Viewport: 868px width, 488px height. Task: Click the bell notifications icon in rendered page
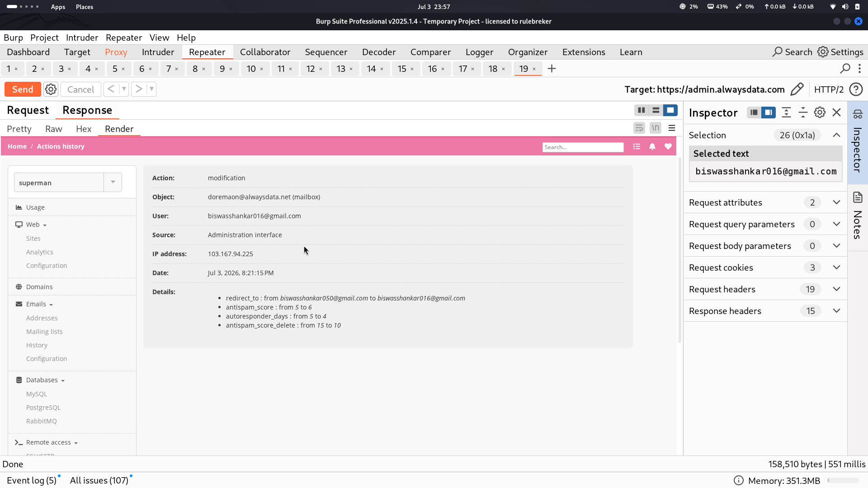point(652,146)
